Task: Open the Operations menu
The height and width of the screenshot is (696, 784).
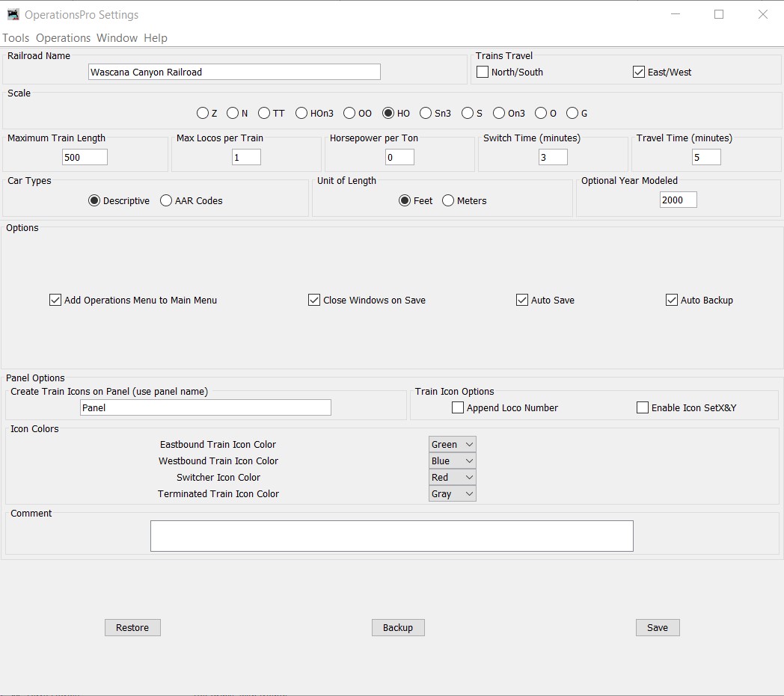Action: 63,37
